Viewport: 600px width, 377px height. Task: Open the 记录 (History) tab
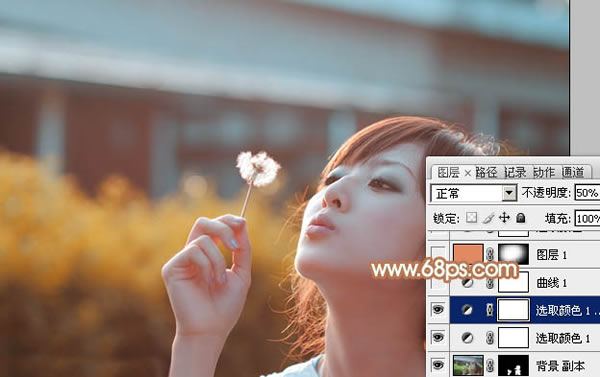(515, 172)
